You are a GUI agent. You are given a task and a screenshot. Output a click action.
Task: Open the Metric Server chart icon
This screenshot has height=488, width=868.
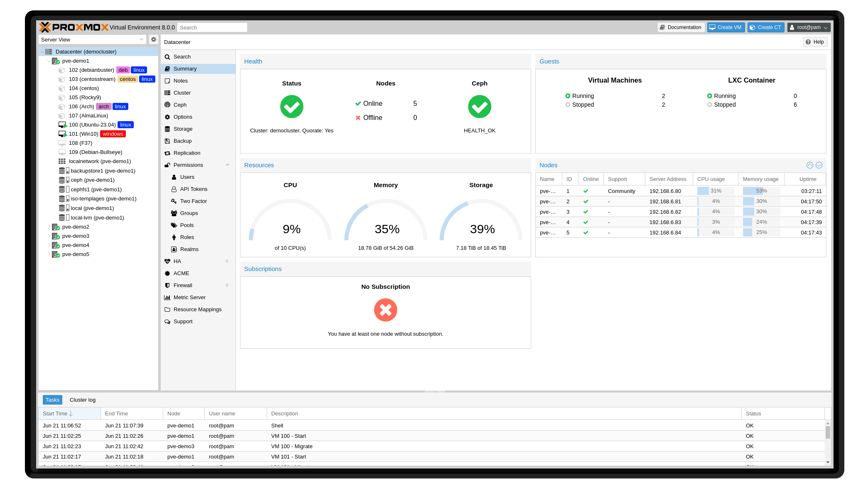pos(167,298)
